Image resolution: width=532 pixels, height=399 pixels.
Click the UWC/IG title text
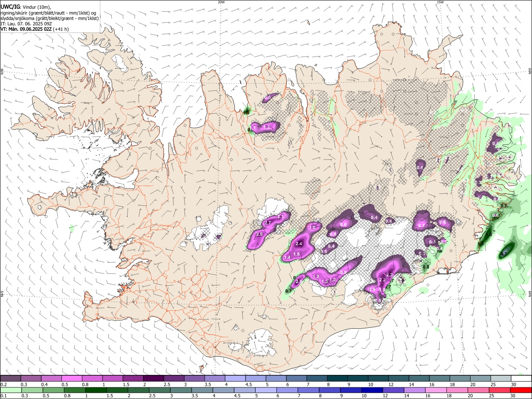[10, 7]
